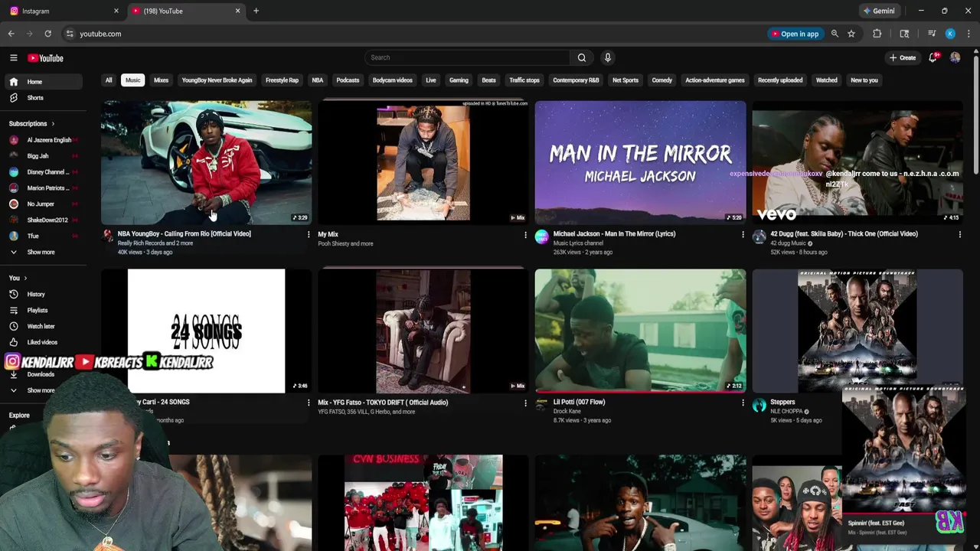Image resolution: width=980 pixels, height=551 pixels.
Task: Select Contemporary R&B chip
Action: 576,80
